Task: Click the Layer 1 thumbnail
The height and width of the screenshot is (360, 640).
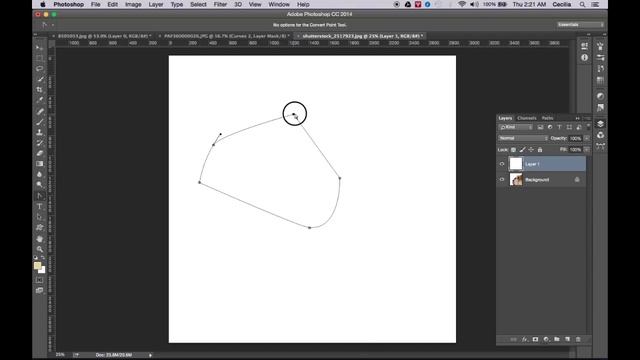Action: tap(516, 164)
